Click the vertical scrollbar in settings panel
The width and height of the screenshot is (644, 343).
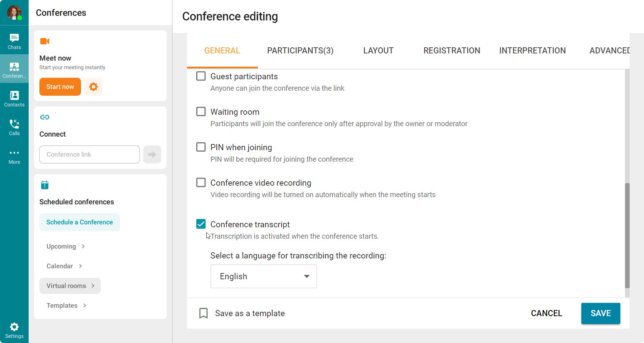coord(627,235)
